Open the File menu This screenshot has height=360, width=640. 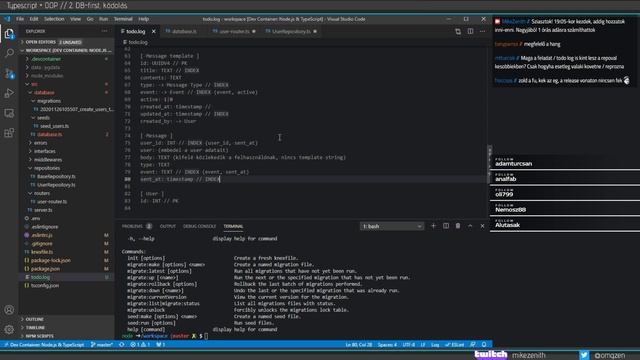pyautogui.click(x=20, y=19)
